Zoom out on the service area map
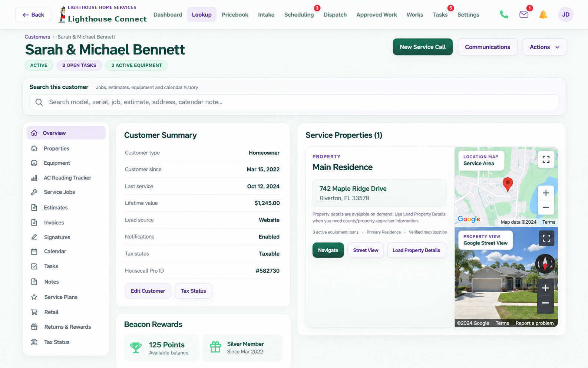This screenshot has height=368, width=588. click(x=546, y=207)
